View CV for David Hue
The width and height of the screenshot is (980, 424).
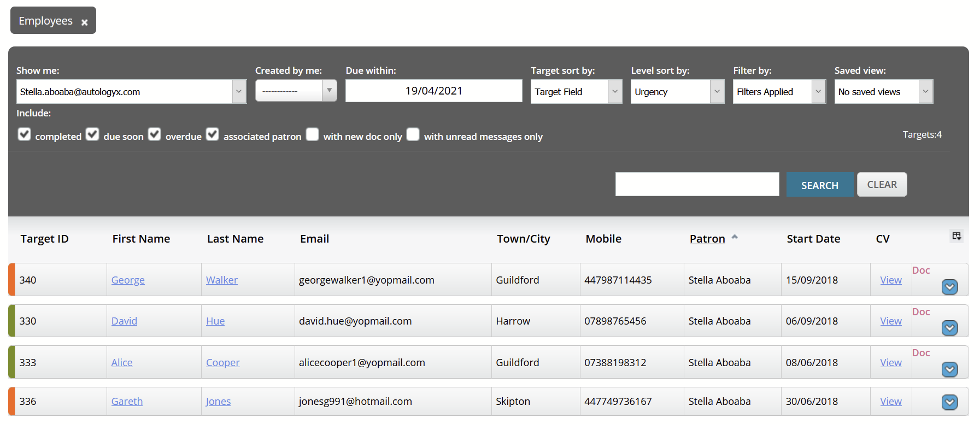[891, 321]
